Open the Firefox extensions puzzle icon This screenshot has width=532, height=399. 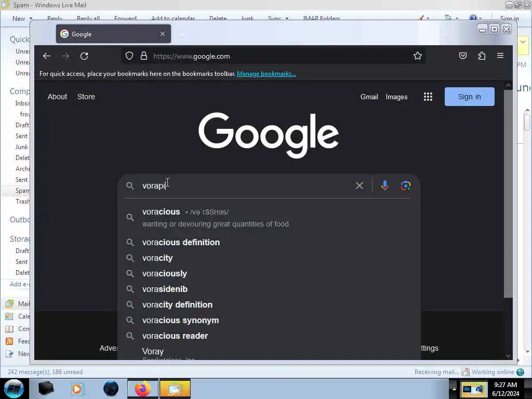482,56
